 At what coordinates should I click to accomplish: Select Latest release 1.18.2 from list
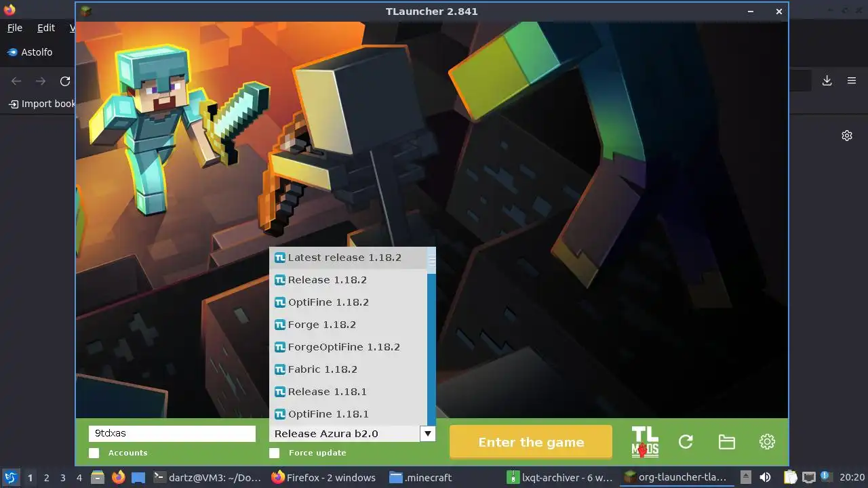pyautogui.click(x=348, y=258)
